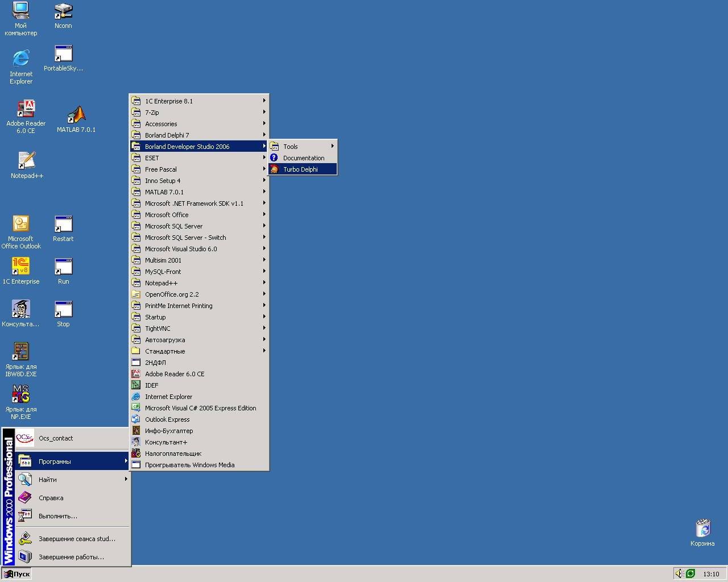Click the Налогоплательщик program icon in menu
The height and width of the screenshot is (582, 728).
[136, 454]
